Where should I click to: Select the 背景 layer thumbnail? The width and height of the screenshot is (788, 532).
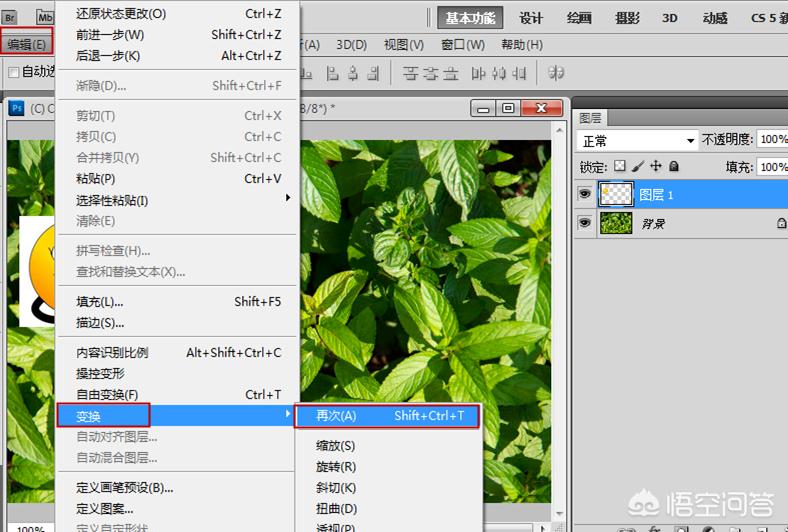(616, 223)
